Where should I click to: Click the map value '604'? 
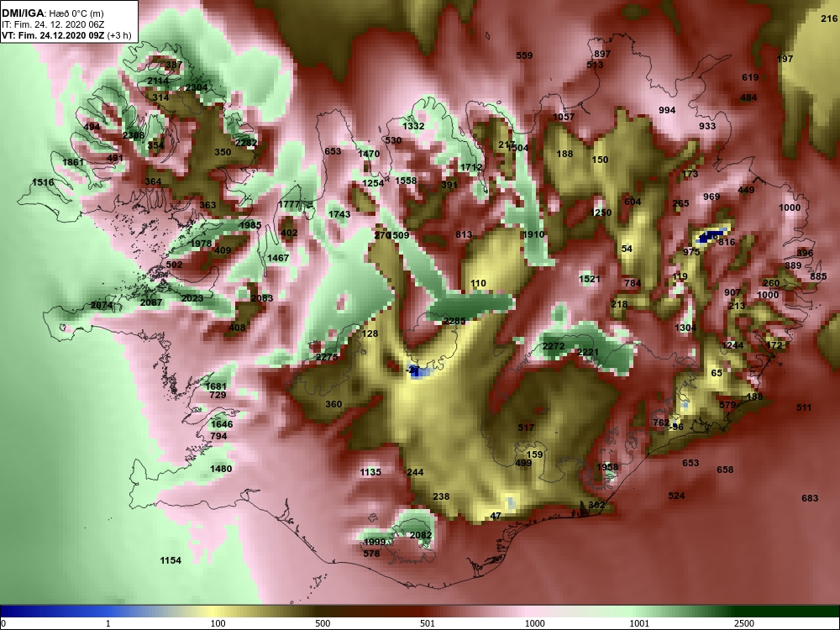tap(633, 202)
